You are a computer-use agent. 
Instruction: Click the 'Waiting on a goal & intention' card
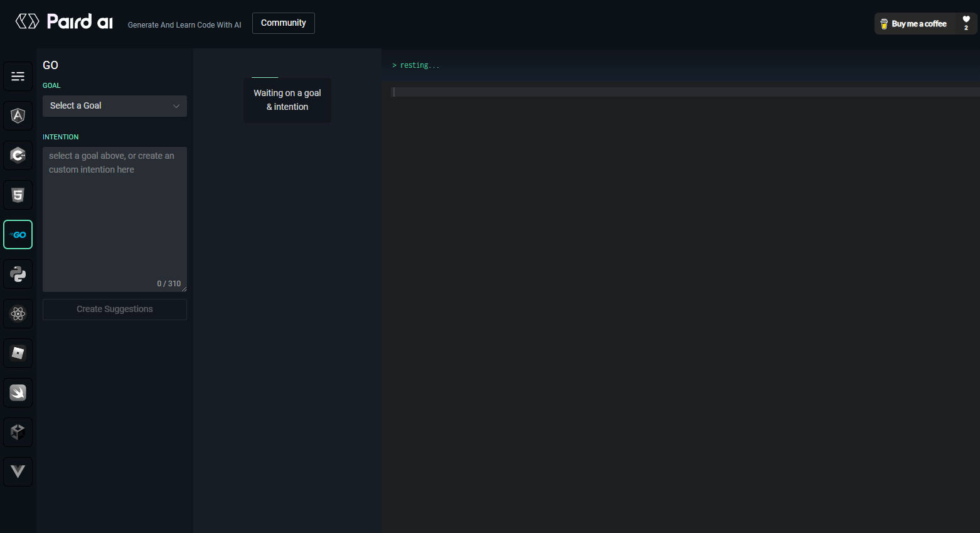click(287, 100)
